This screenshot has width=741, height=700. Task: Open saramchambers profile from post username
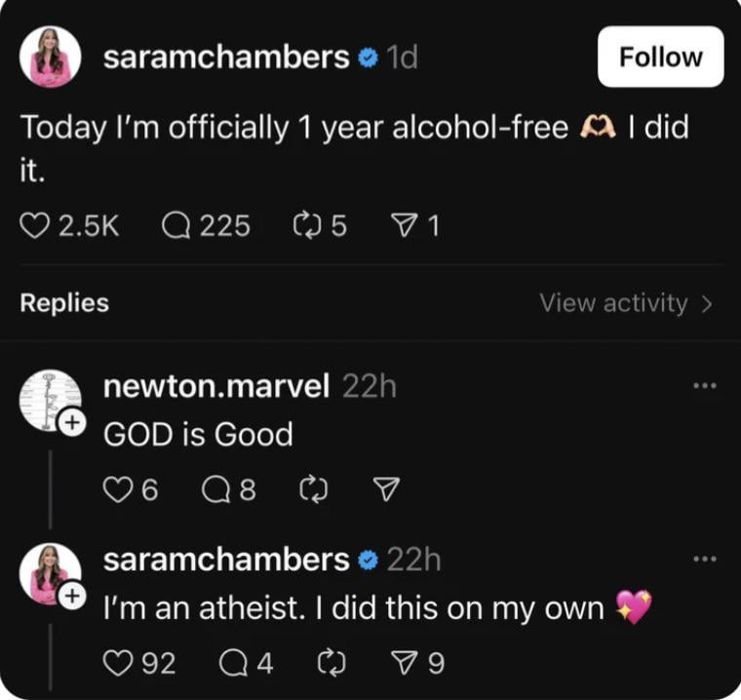226,58
